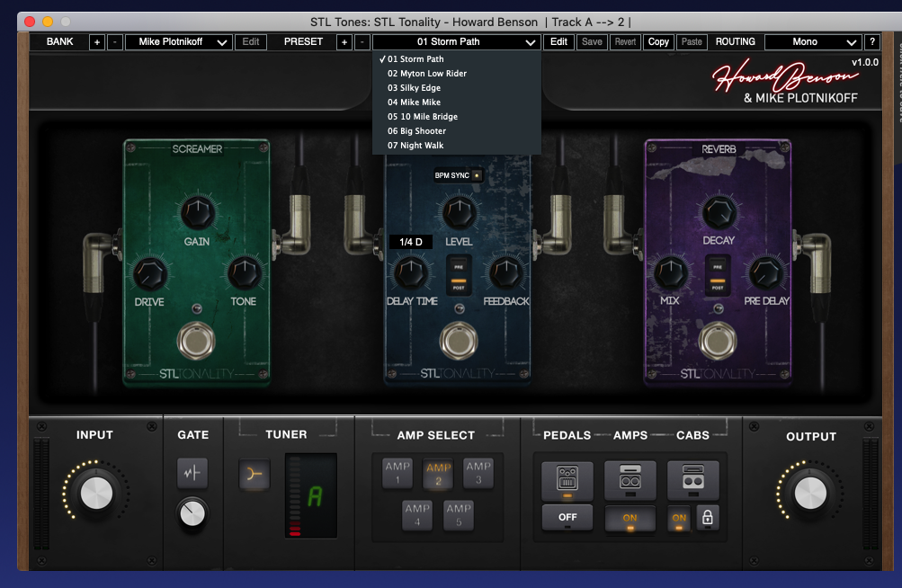
Task: Choose preset 03 Silky Edge
Action: point(457,87)
